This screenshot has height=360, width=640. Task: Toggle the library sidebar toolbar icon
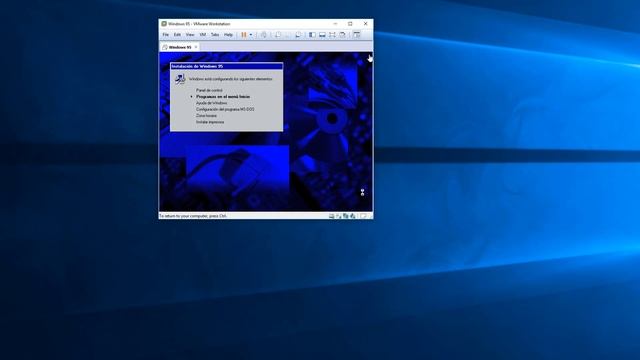pyautogui.click(x=312, y=35)
